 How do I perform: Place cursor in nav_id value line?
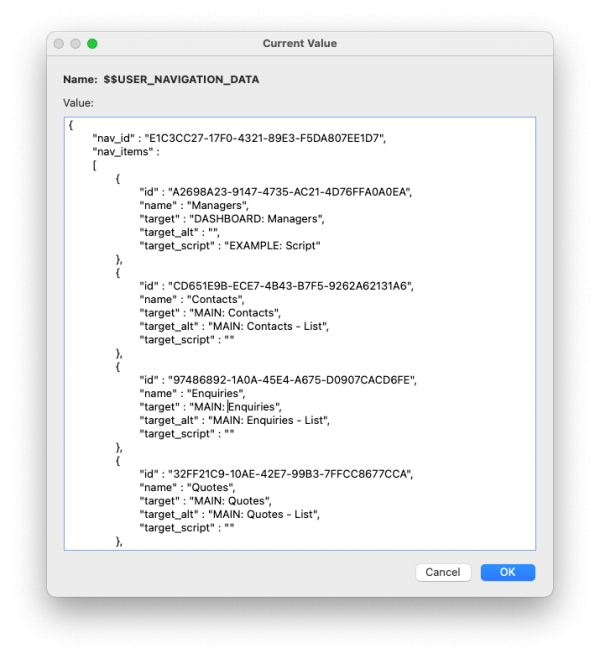tap(239, 138)
